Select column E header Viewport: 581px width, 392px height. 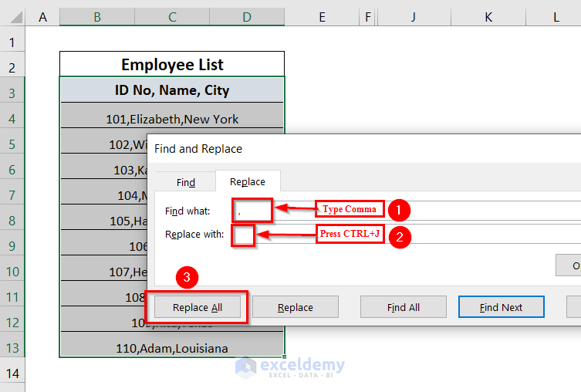click(322, 17)
